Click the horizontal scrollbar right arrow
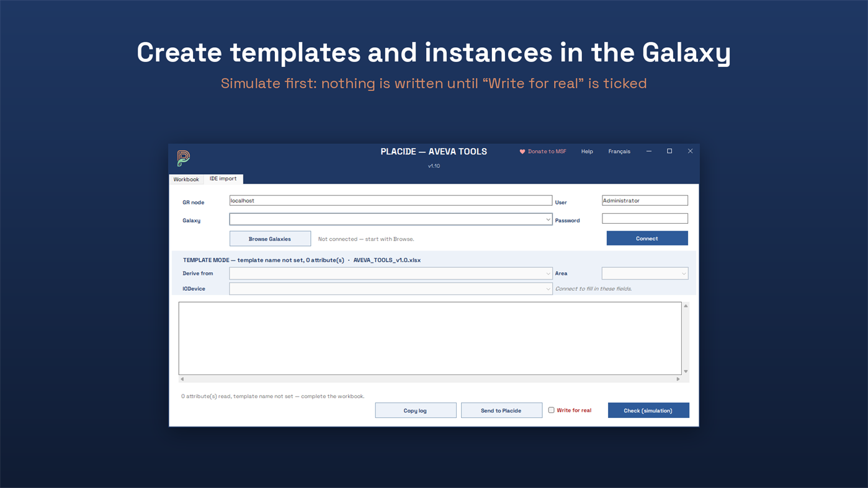This screenshot has height=488, width=868. click(x=678, y=379)
